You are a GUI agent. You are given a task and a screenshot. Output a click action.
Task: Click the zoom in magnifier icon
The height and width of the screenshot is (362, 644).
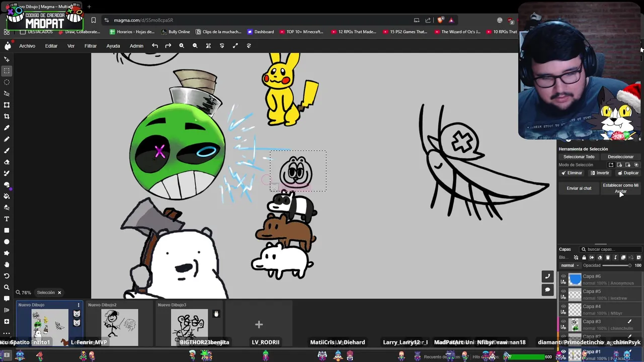tap(182, 46)
